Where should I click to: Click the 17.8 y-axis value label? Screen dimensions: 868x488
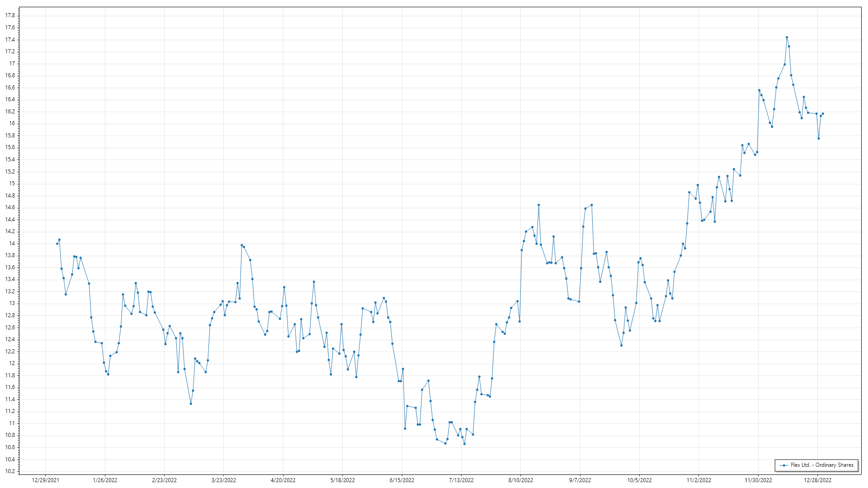point(10,15)
